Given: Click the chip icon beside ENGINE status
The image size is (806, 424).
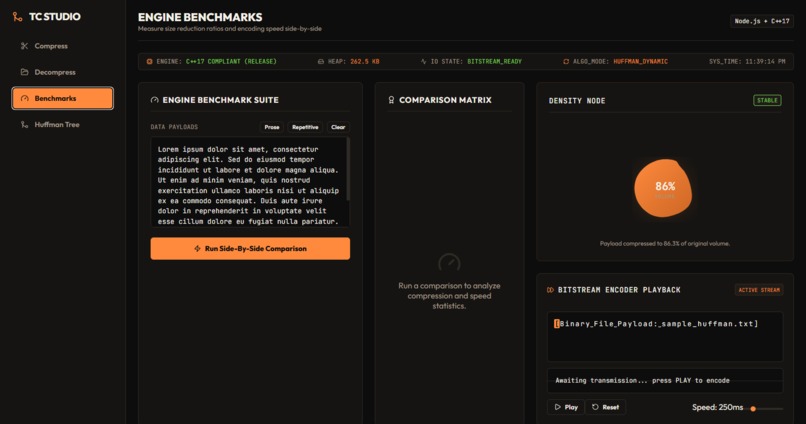Looking at the screenshot, I should point(149,61).
